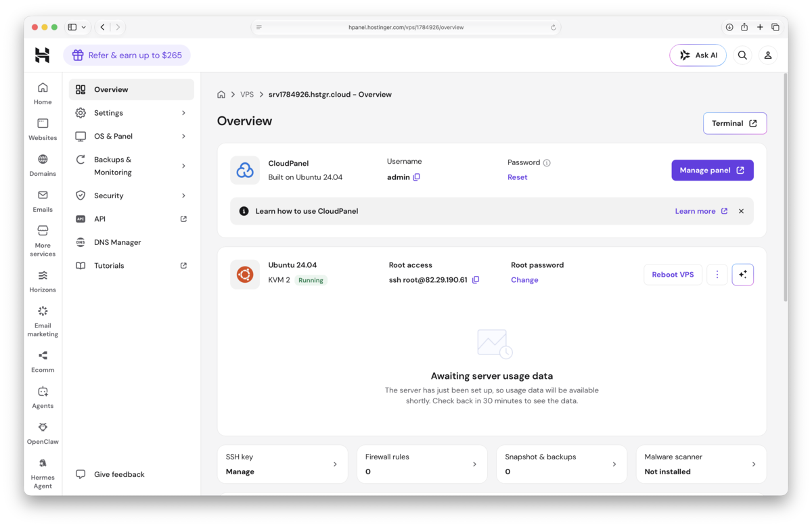Click the search magnifier icon

742,55
